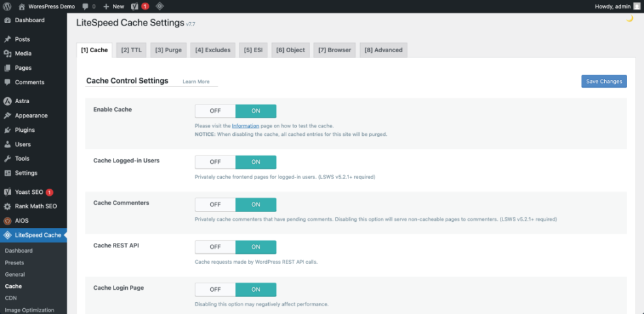Click the Settings sliders icon in sidebar

[x=7, y=173]
